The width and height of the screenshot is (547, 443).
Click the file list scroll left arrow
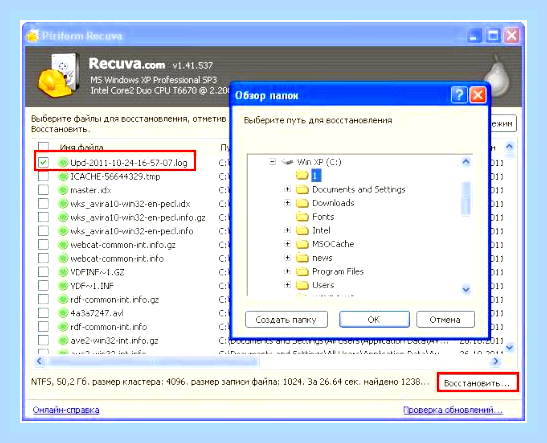39,361
